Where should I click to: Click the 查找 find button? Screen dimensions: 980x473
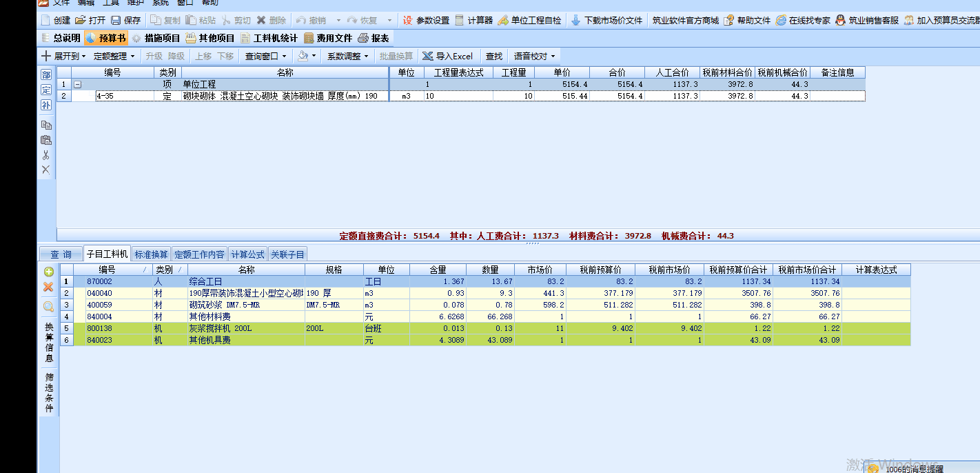tap(494, 56)
